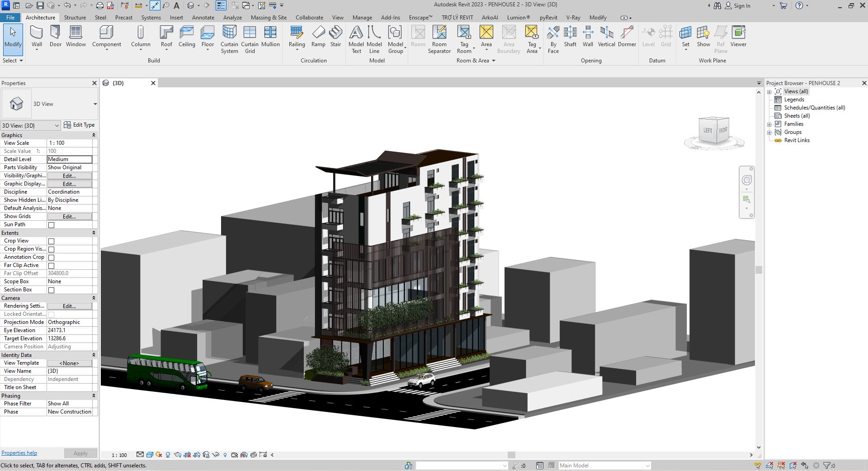Click the LEFT face of ViewCube
The height and width of the screenshot is (471, 868).
(x=708, y=130)
